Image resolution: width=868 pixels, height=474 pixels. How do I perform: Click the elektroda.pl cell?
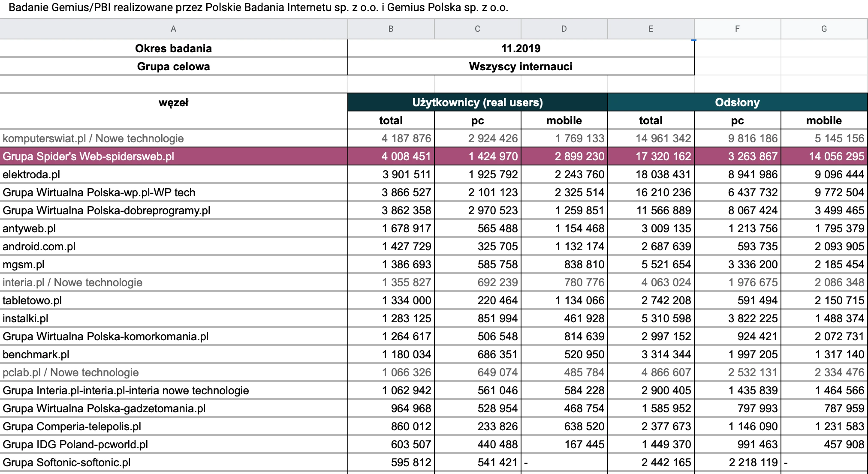(x=173, y=174)
